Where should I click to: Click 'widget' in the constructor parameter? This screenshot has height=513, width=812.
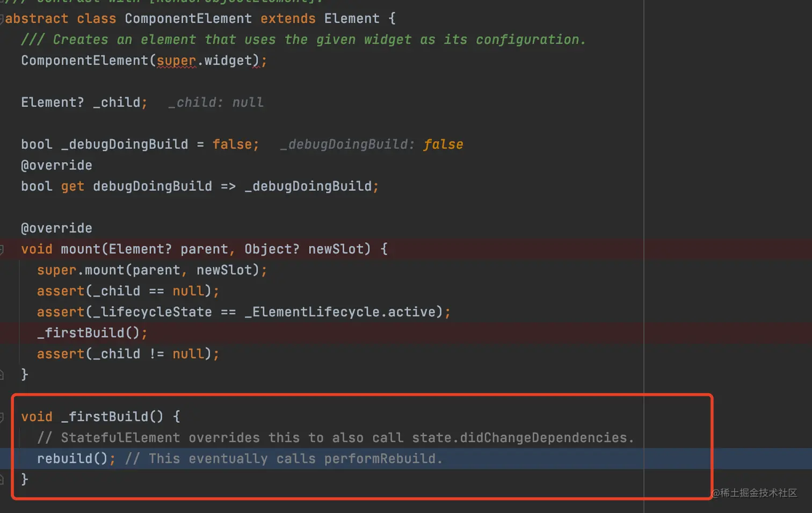tap(228, 61)
